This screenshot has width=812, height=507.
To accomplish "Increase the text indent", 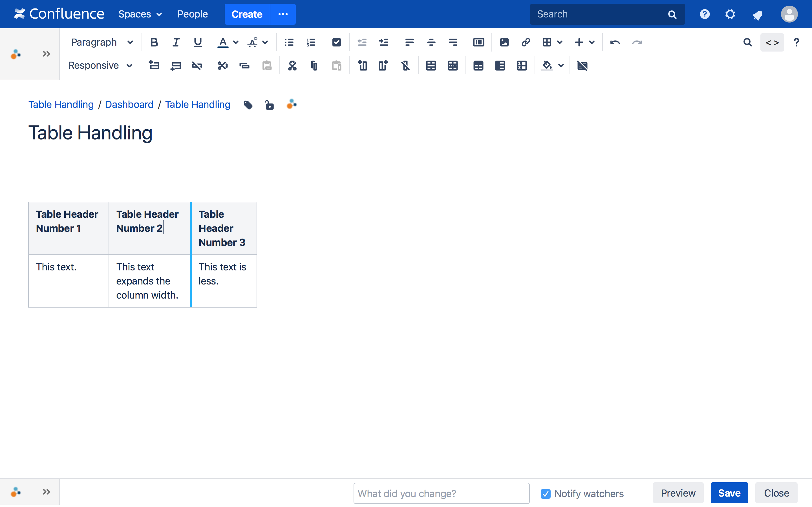I will tap(383, 42).
